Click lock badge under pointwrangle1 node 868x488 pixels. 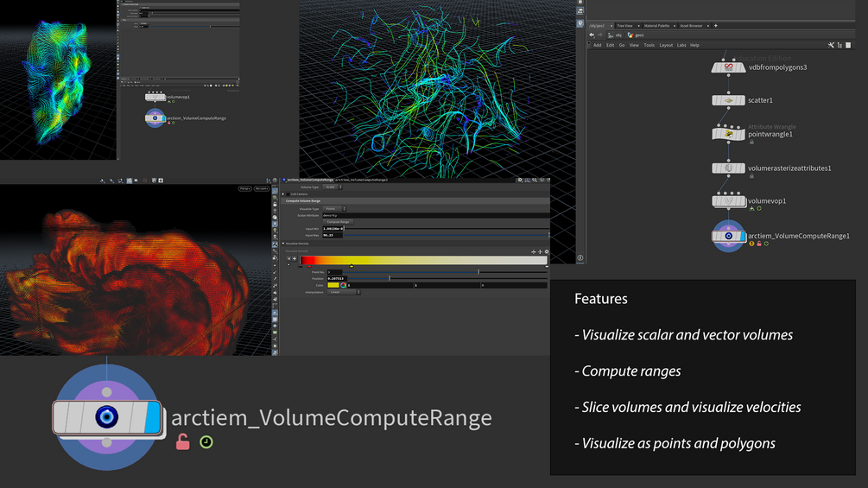[x=751, y=143]
